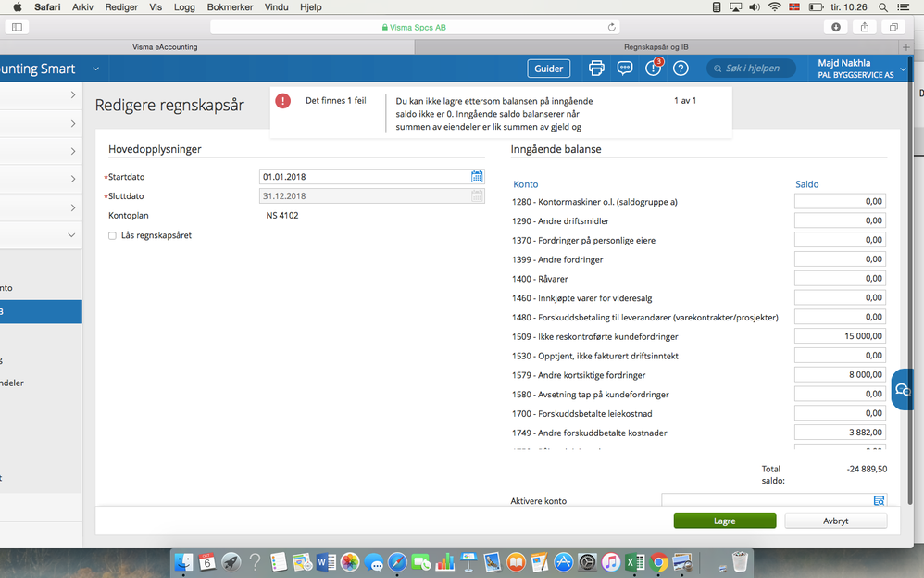The height and width of the screenshot is (578, 924).
Task: Open the help question mark icon
Action: coord(681,69)
